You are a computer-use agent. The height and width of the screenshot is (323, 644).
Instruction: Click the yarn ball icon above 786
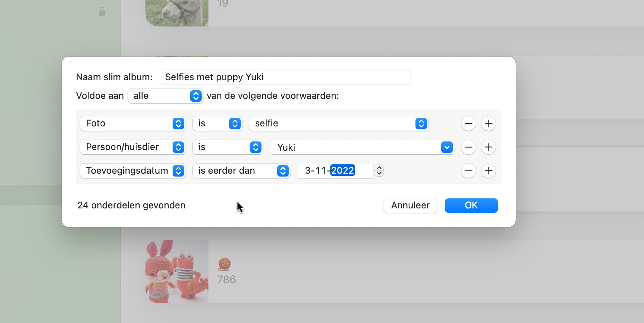click(224, 264)
